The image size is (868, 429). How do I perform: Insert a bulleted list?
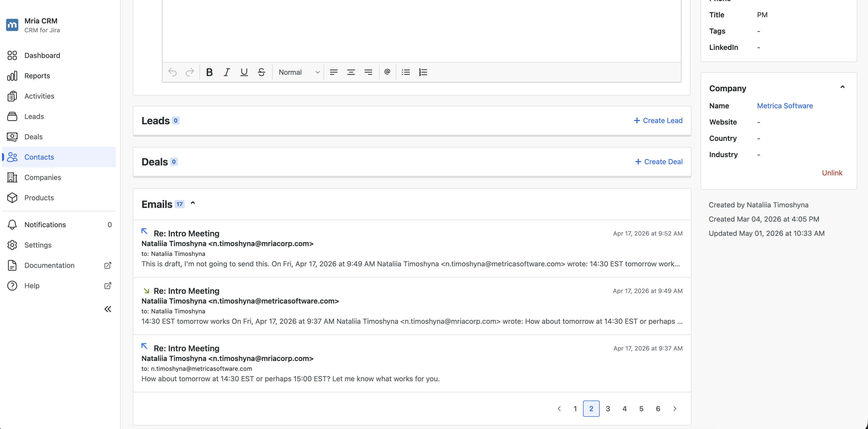point(406,72)
